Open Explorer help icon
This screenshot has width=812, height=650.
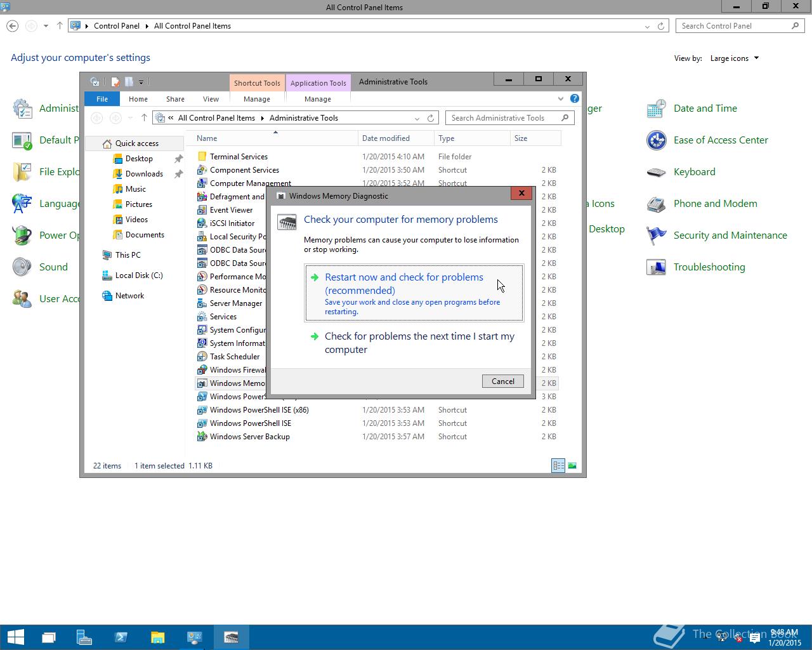[574, 98]
